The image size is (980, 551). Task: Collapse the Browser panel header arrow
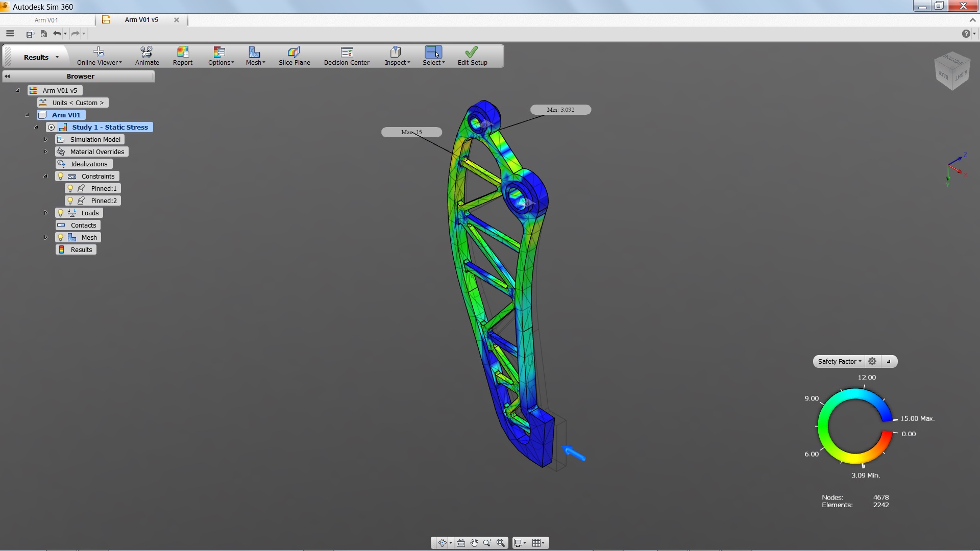pos(7,76)
